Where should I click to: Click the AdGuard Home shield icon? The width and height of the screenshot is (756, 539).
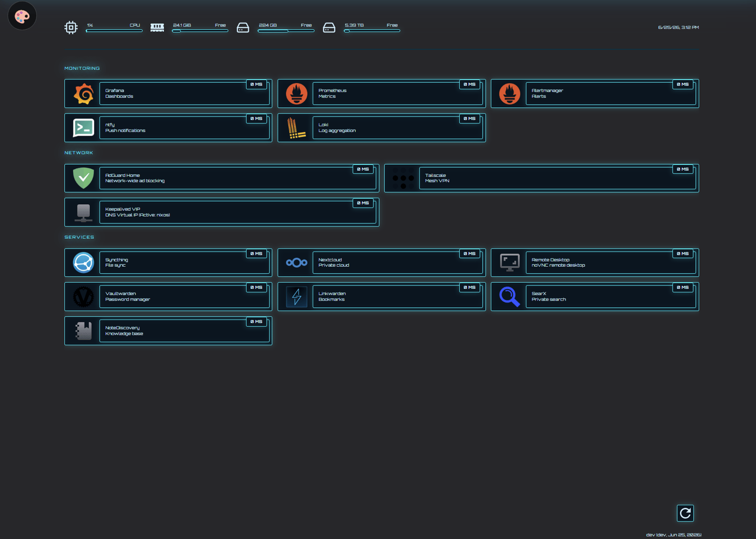click(84, 178)
